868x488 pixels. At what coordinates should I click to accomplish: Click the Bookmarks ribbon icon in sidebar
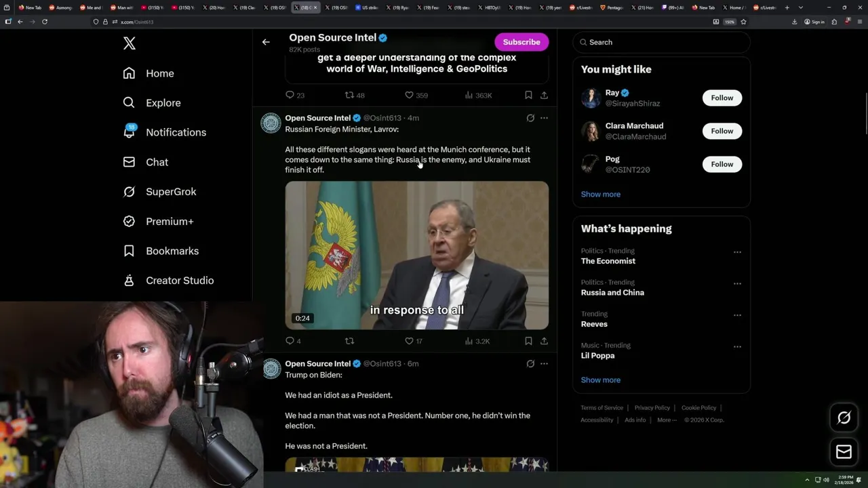point(129,251)
